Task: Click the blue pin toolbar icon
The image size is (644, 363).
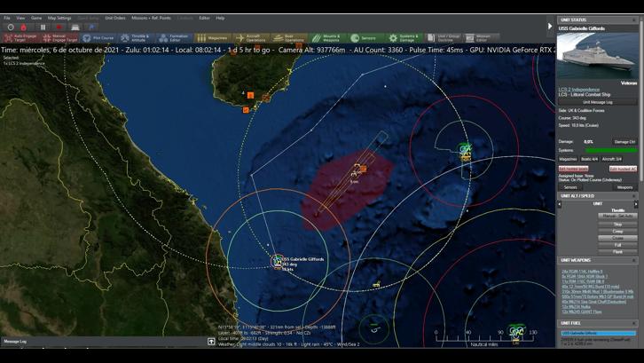Action: (x=91, y=28)
